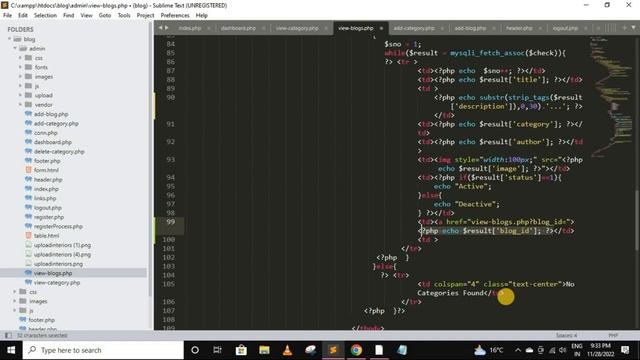Collapse the admin folder tree
Screen dimensions: 640x360
15,49
